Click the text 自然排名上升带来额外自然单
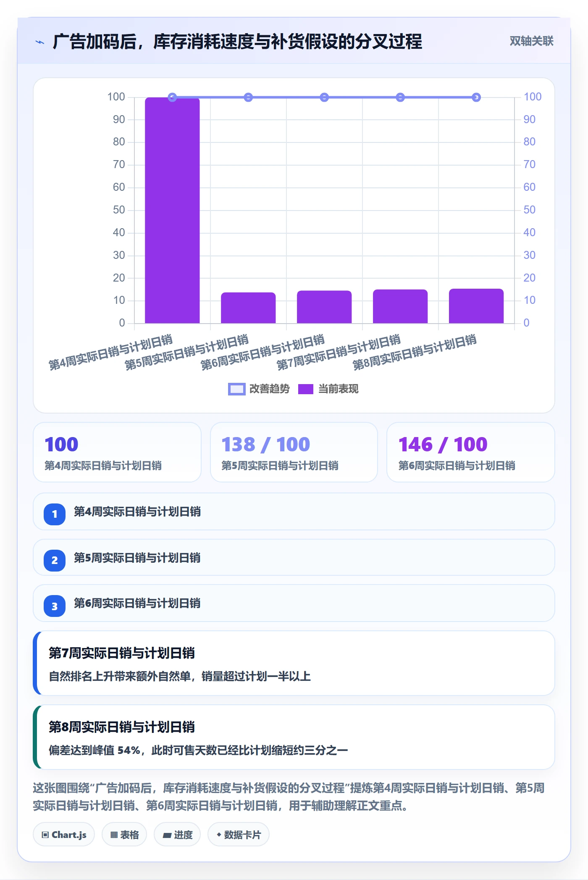 click(x=120, y=676)
